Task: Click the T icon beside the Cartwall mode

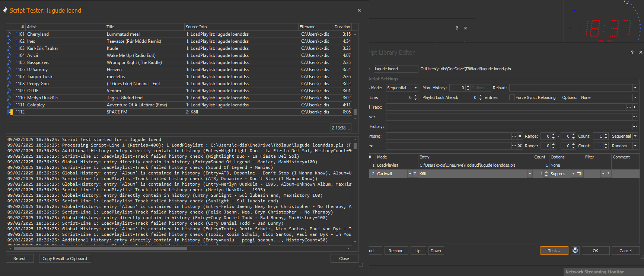Action: (415, 174)
